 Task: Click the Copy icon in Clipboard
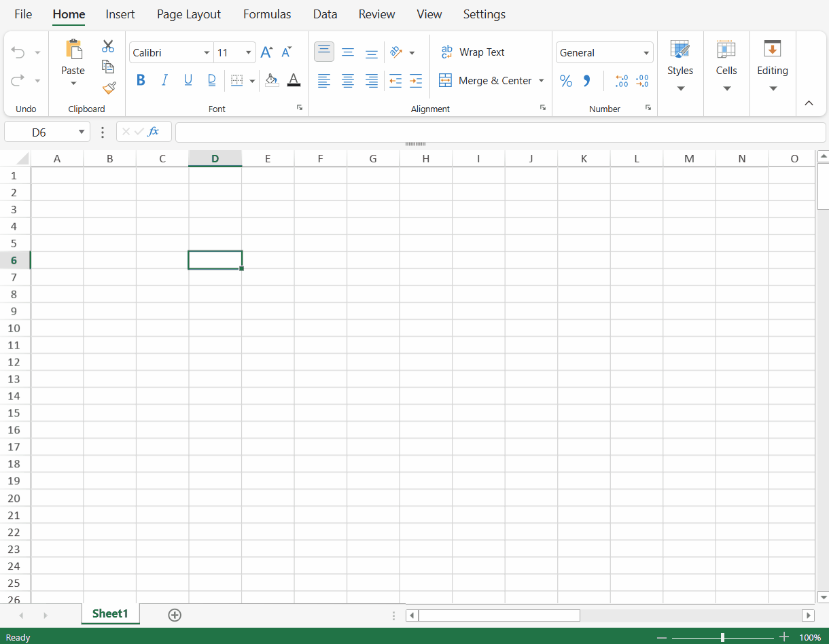coord(108,67)
